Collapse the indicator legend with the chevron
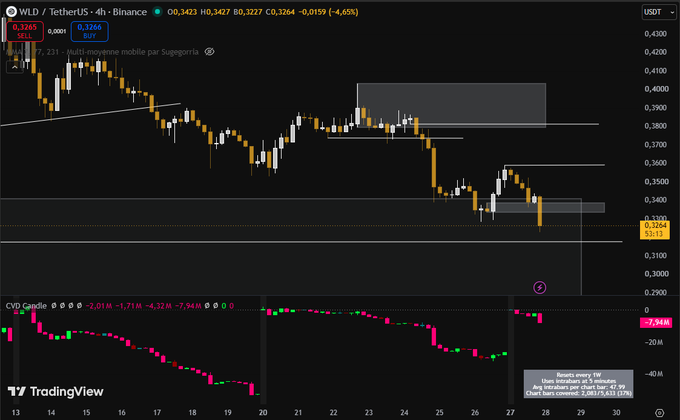 (15, 67)
